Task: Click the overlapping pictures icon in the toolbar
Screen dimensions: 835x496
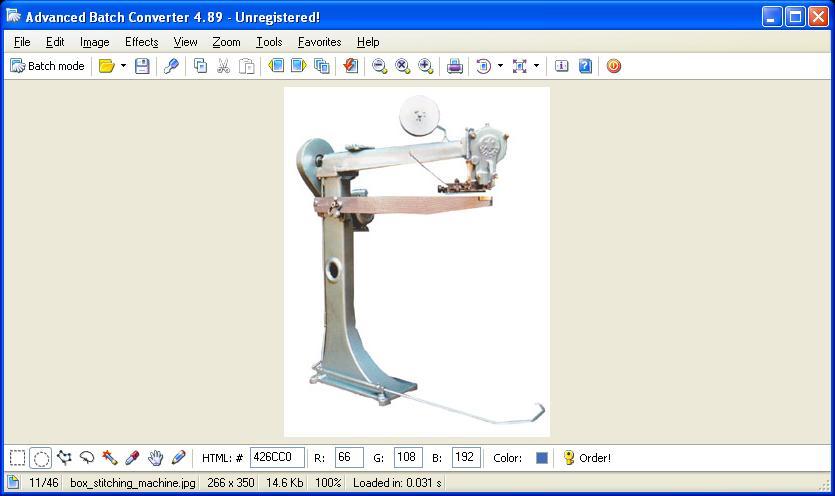Action: [322, 66]
